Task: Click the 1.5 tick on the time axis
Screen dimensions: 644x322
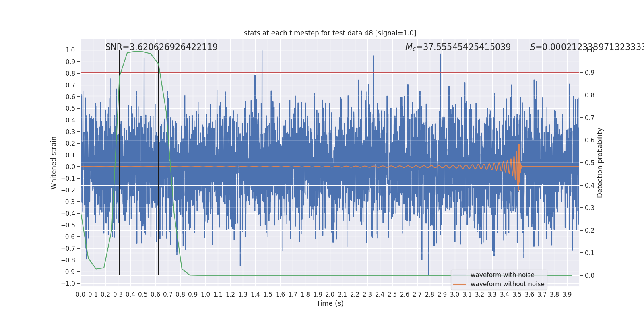Action: tap(268, 294)
